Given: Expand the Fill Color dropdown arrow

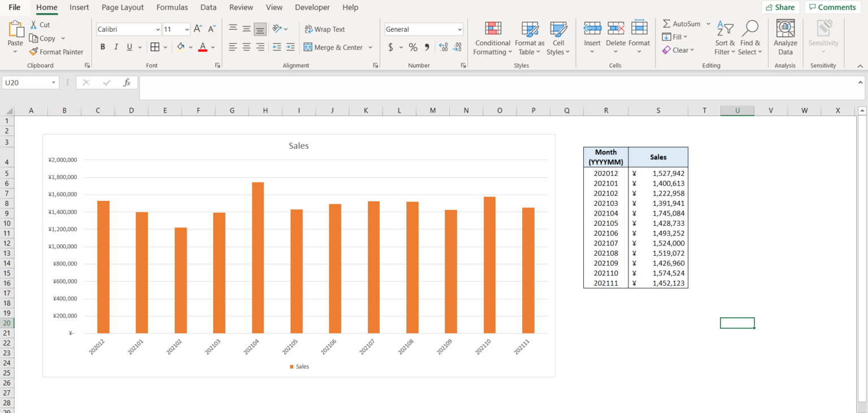Looking at the screenshot, I should [190, 47].
